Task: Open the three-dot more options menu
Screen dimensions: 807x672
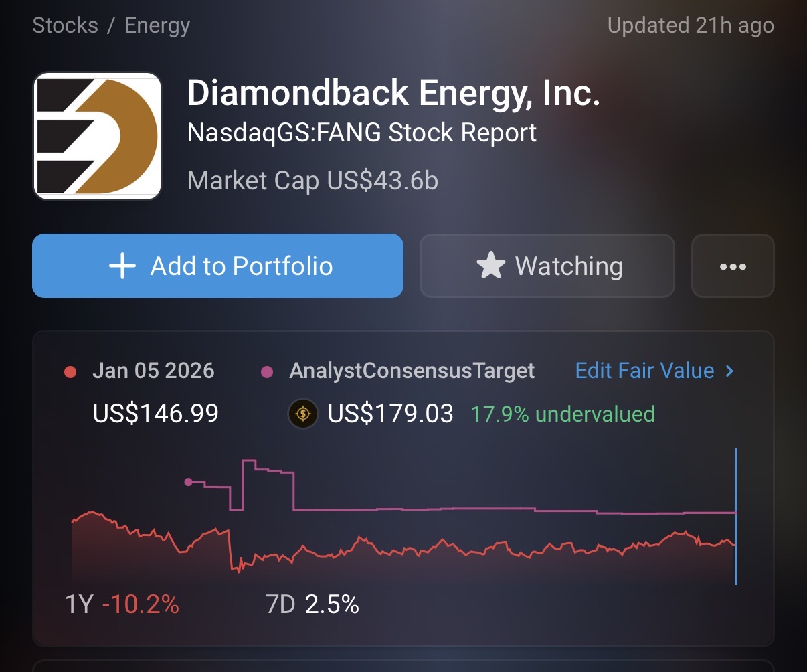Action: 733,266
